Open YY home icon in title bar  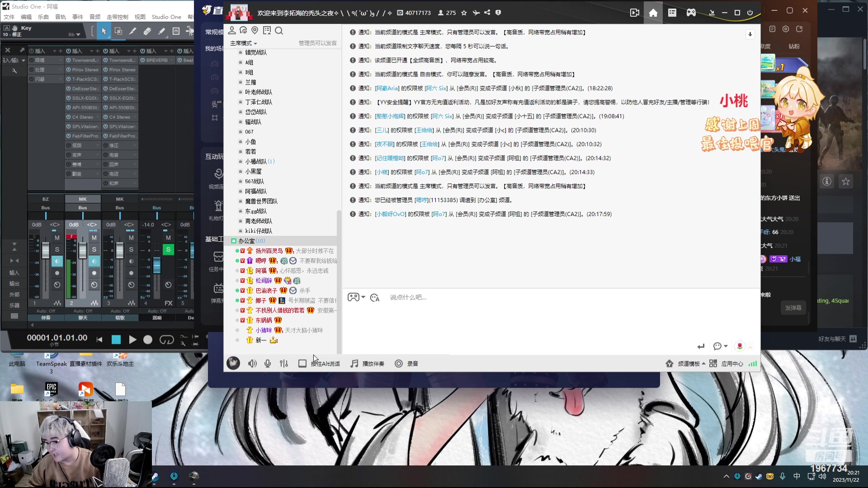pos(653,13)
